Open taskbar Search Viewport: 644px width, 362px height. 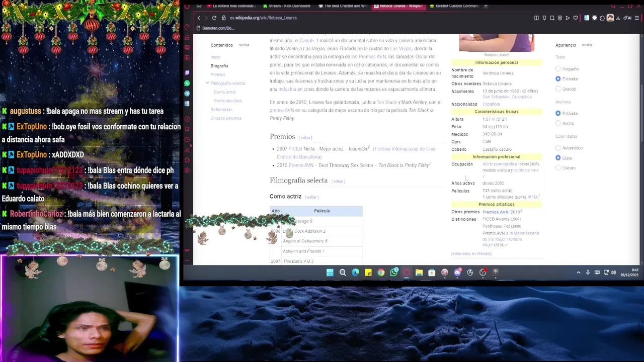[x=343, y=273]
